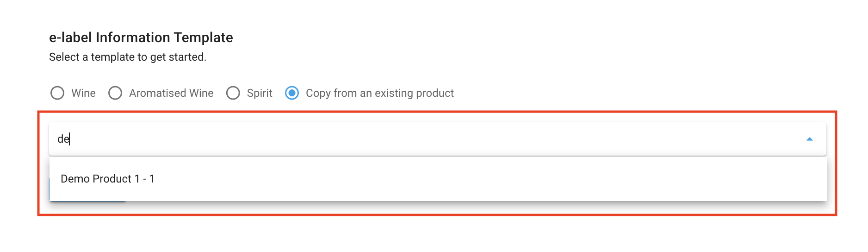Select the Copy from existing product radio
Screen dimensions: 868x252
pyautogui.click(x=292, y=93)
